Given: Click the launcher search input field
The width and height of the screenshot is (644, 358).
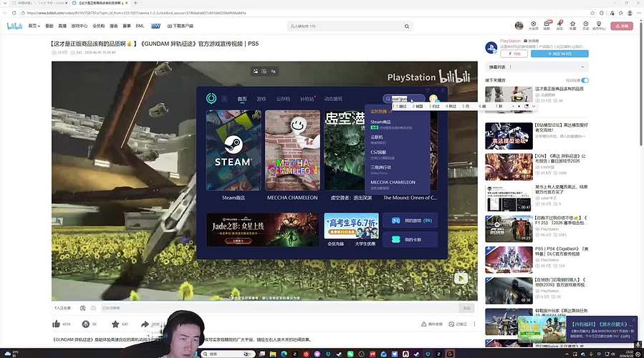Looking at the screenshot, I should tap(403, 99).
